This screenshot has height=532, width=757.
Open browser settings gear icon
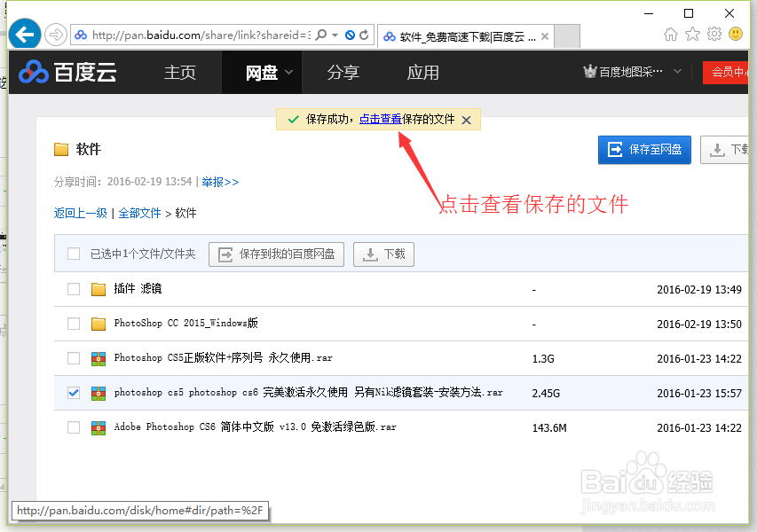714,34
